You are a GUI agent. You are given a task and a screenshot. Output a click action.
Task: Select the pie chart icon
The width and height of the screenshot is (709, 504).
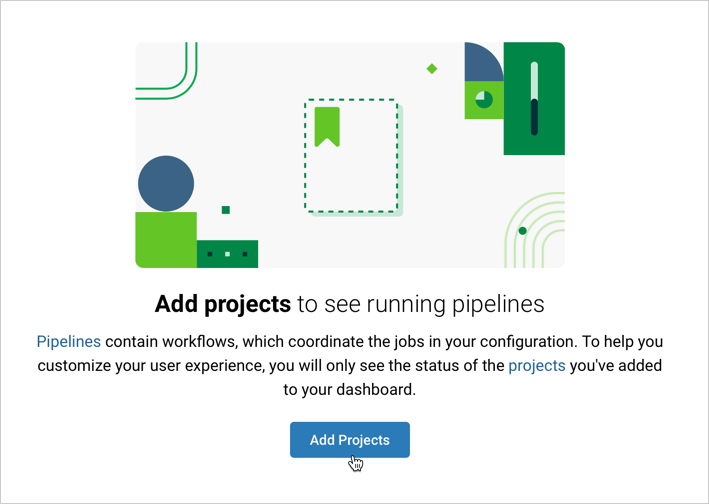(484, 99)
